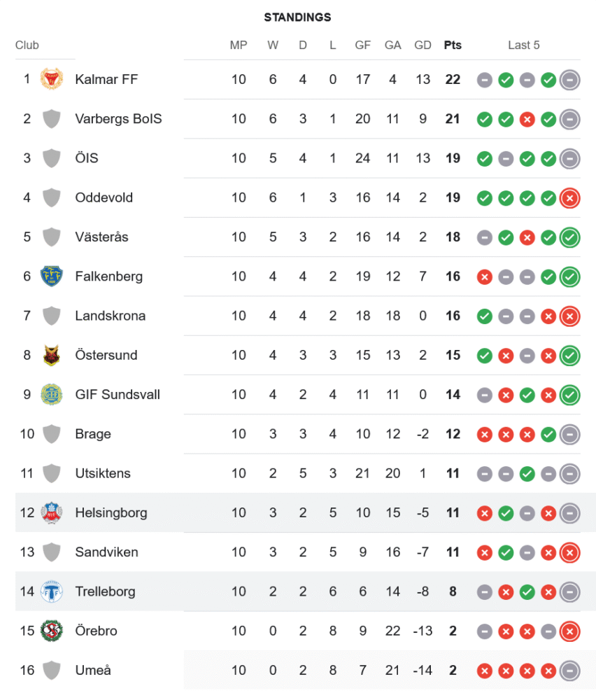Click Umeå's latest match draw indicator
596x700 pixels.
pyautogui.click(x=570, y=670)
